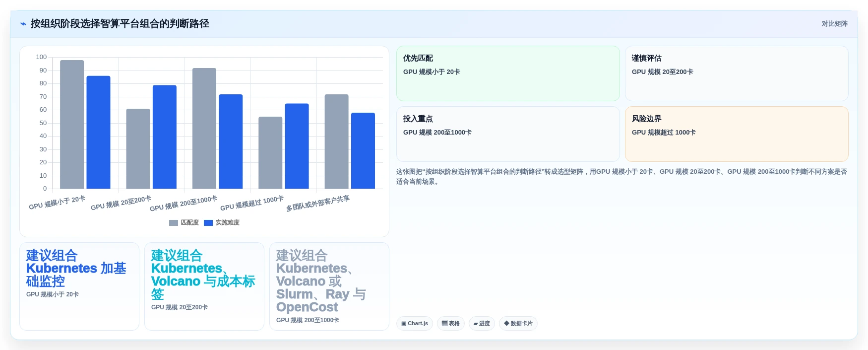The width and height of the screenshot is (868, 350).
Task: Select the Kubernetes、Volcano 与成本标签 suggestion card
Action: 204,286
